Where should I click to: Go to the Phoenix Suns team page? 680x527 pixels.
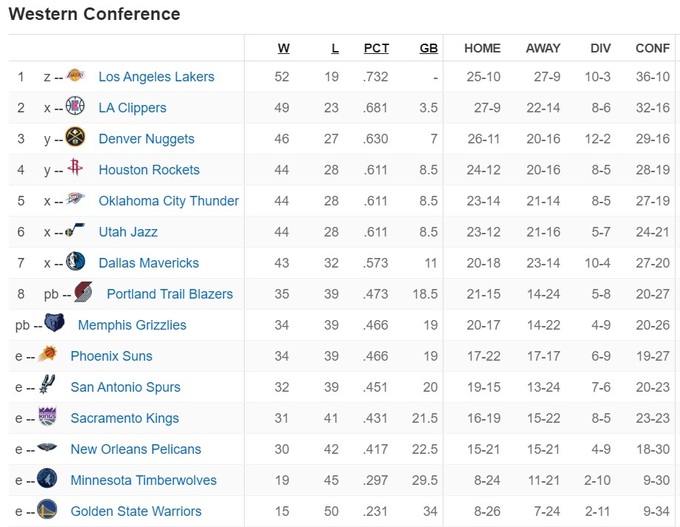(x=111, y=356)
